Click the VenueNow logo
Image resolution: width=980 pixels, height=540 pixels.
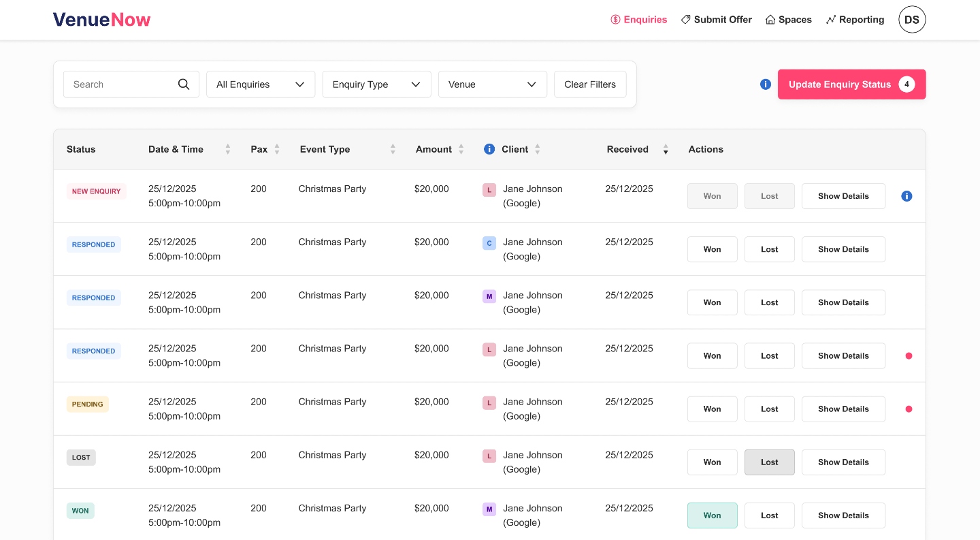click(102, 20)
